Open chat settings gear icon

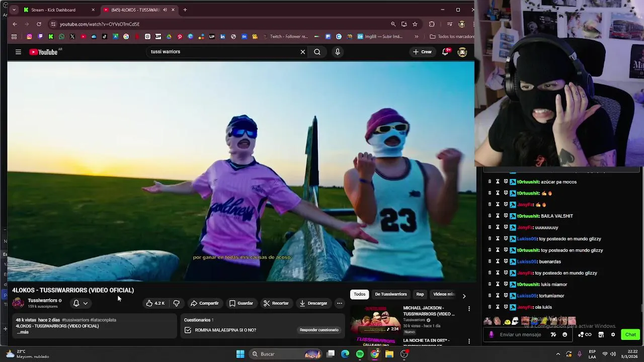coord(613,334)
